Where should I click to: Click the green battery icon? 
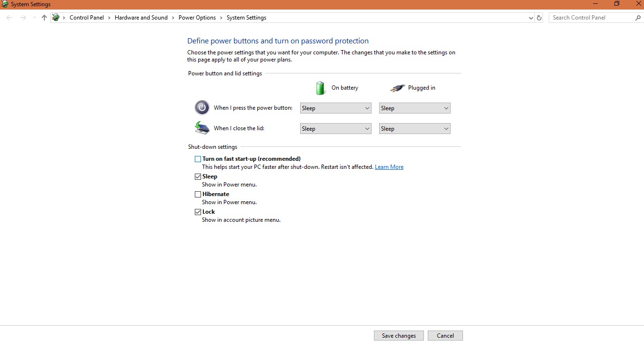pyautogui.click(x=321, y=88)
